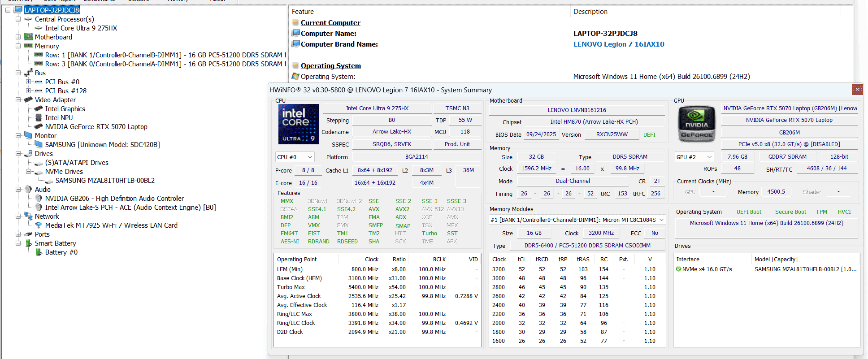Open the LENOVO Legion 7 16IAX10 link

click(x=618, y=44)
